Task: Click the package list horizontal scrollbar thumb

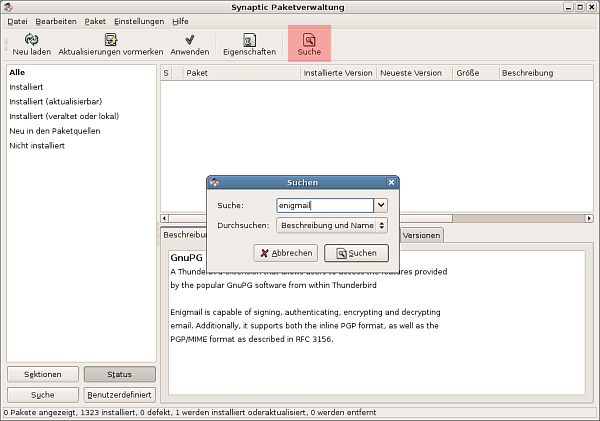Action: (x=310, y=218)
